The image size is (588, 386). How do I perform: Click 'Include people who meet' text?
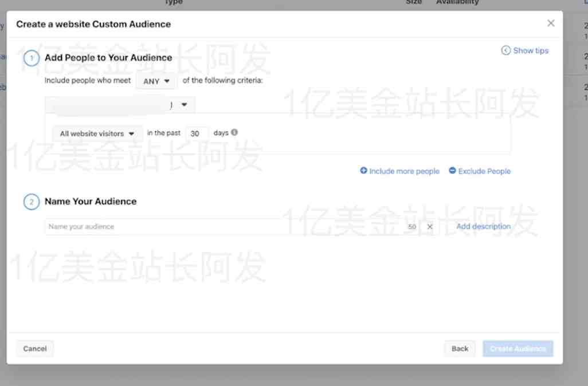87,81
